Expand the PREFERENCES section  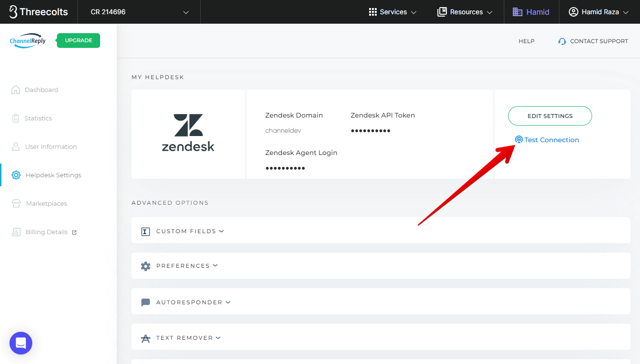(x=381, y=266)
